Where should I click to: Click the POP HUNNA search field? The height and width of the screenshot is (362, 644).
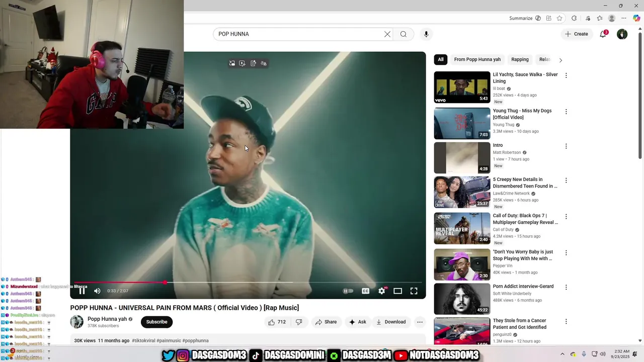tap(299, 34)
